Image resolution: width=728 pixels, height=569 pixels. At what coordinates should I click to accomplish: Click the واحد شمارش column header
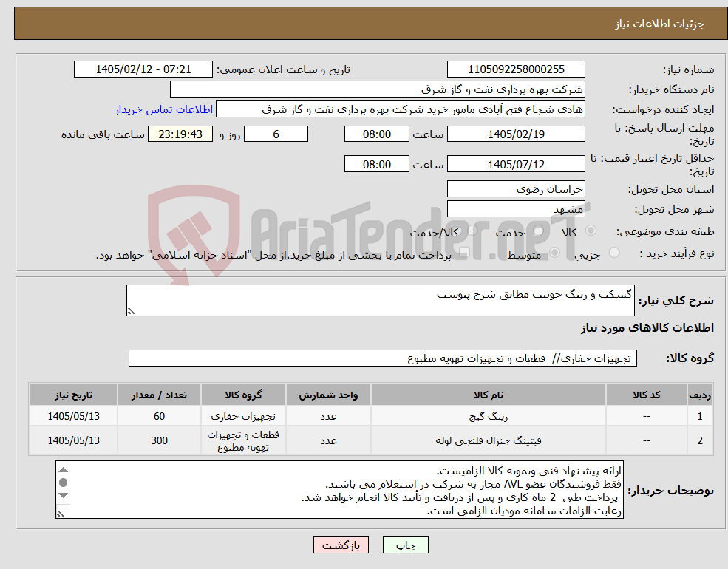(328, 395)
